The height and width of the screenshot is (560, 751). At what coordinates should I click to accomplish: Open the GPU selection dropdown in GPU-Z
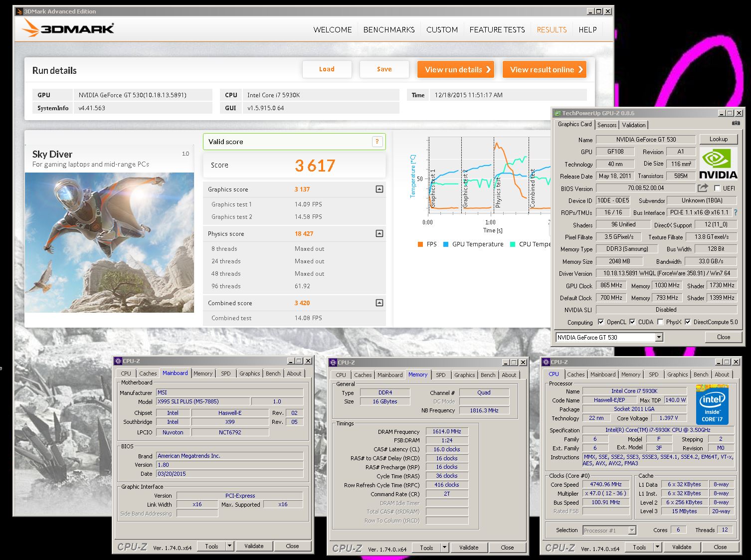(x=659, y=338)
